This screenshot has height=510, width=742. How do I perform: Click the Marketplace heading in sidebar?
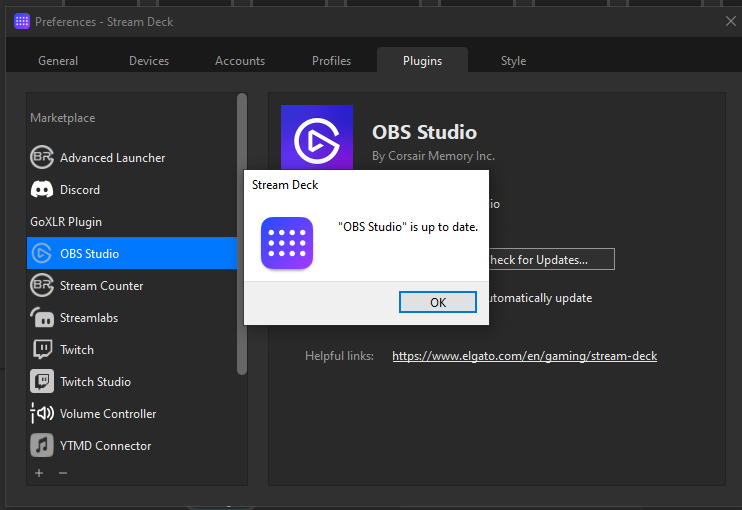pos(62,118)
